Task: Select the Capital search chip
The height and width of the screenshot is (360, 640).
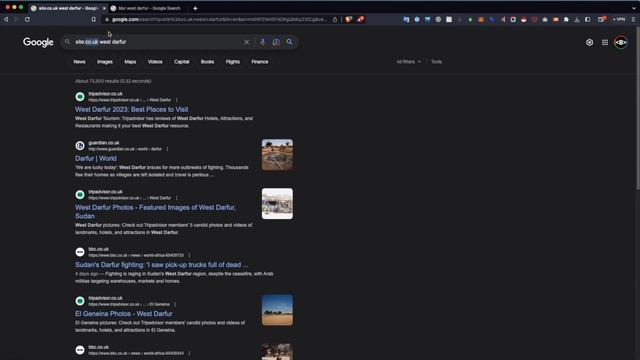Action: (182, 62)
